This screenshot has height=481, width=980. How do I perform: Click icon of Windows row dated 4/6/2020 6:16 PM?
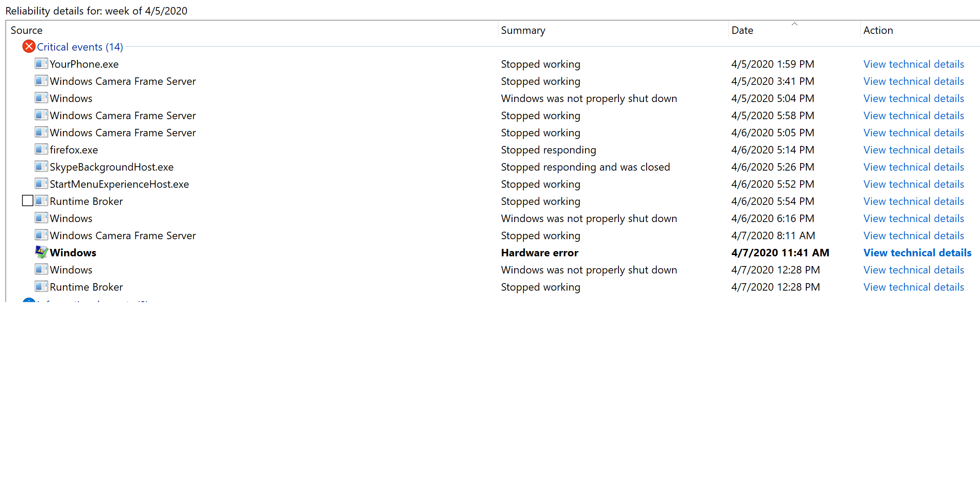click(x=41, y=218)
